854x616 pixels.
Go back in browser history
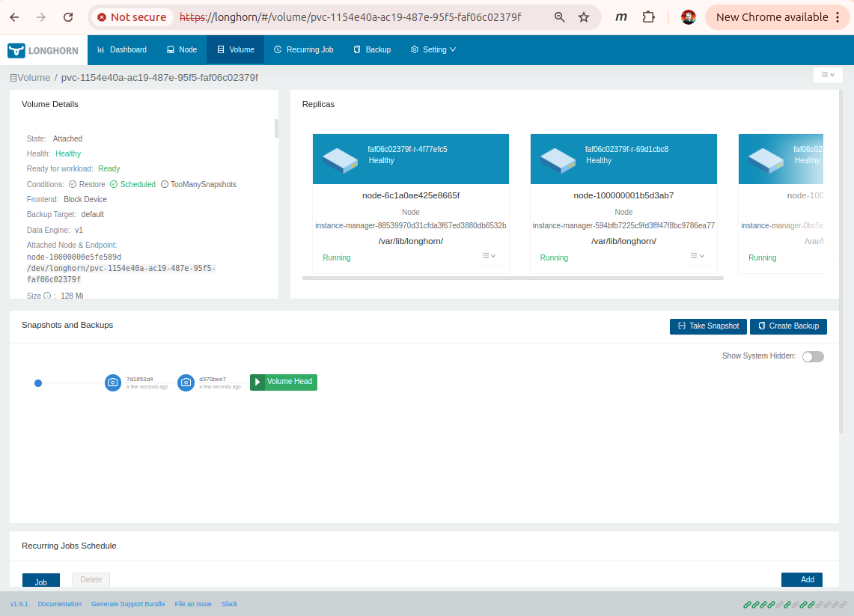click(x=15, y=17)
